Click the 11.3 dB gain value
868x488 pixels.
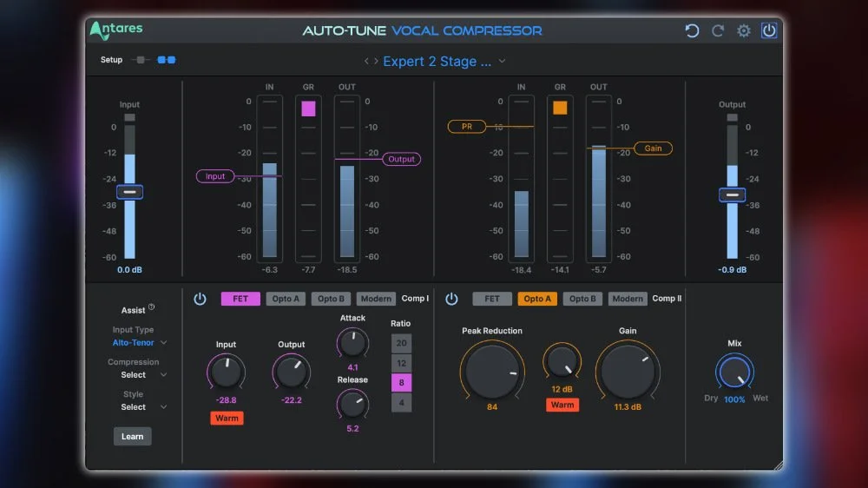point(628,406)
